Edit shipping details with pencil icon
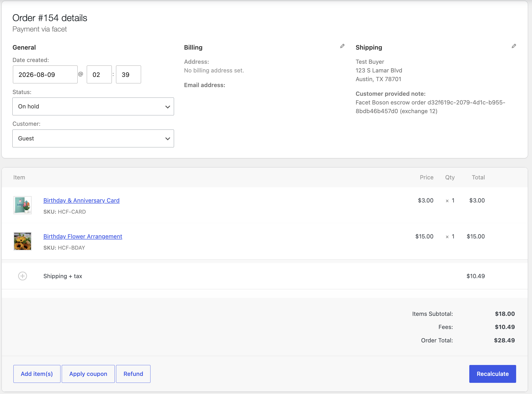 (x=514, y=46)
